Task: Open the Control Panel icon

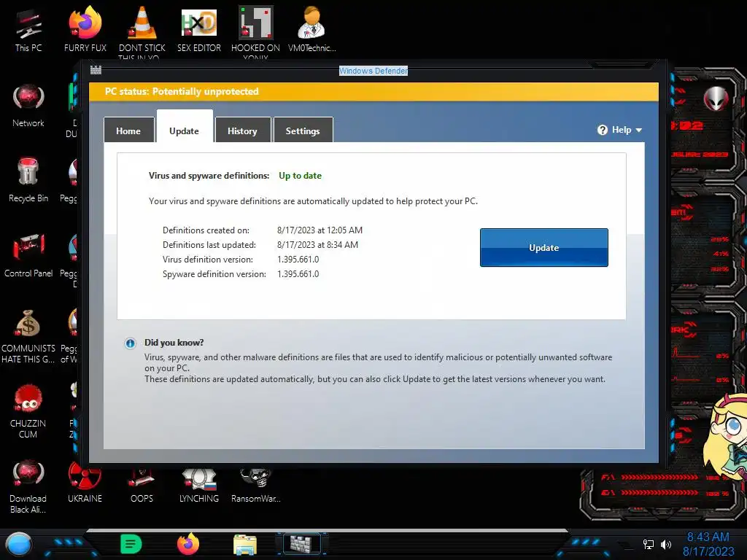Action: [x=28, y=255]
